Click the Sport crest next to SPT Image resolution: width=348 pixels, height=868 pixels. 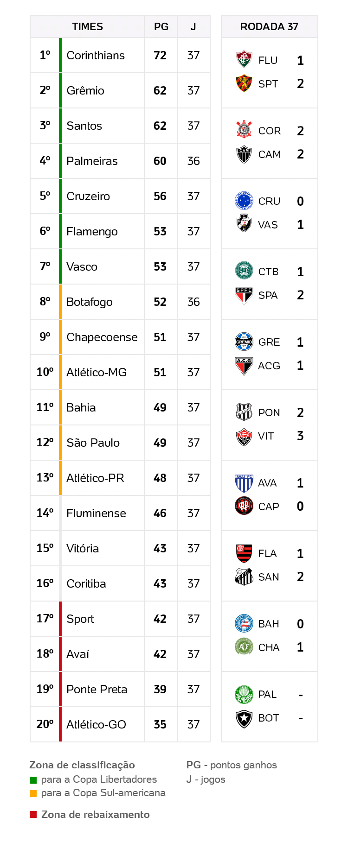click(244, 83)
